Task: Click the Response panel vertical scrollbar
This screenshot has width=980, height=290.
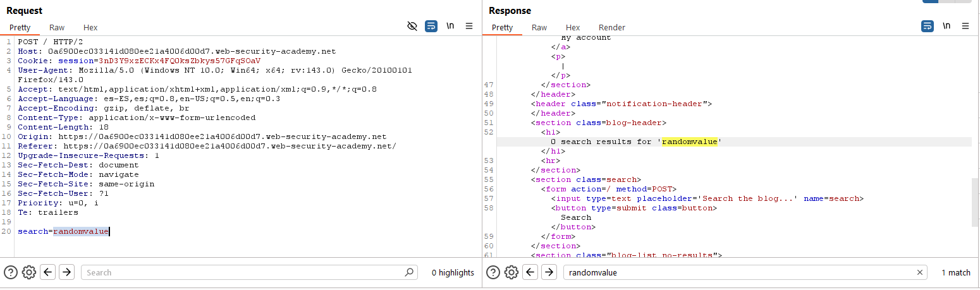Action: [976, 202]
